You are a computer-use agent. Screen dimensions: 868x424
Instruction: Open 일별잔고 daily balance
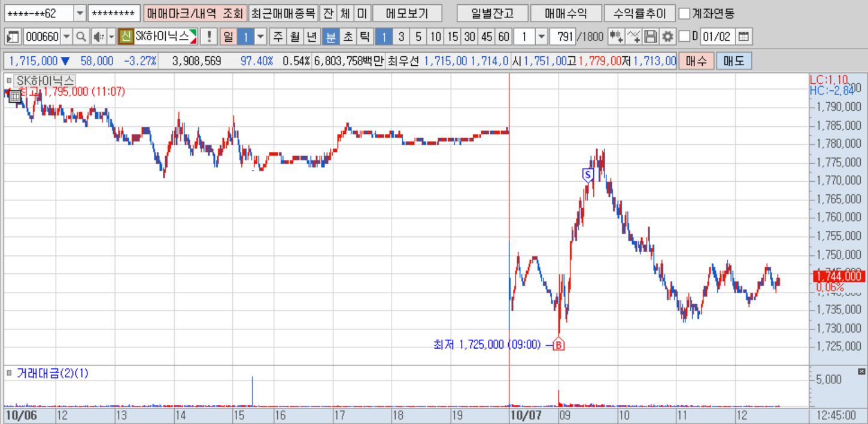[492, 13]
